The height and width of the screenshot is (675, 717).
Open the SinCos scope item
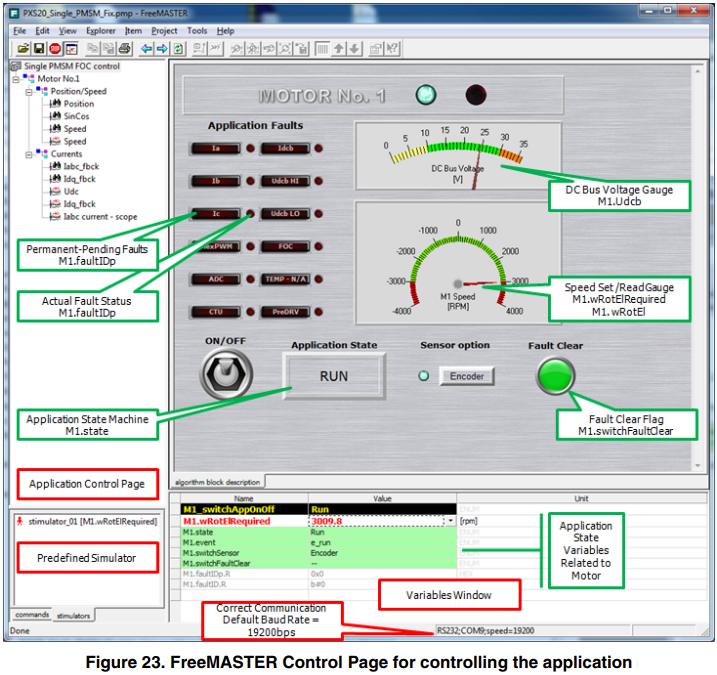(x=76, y=116)
